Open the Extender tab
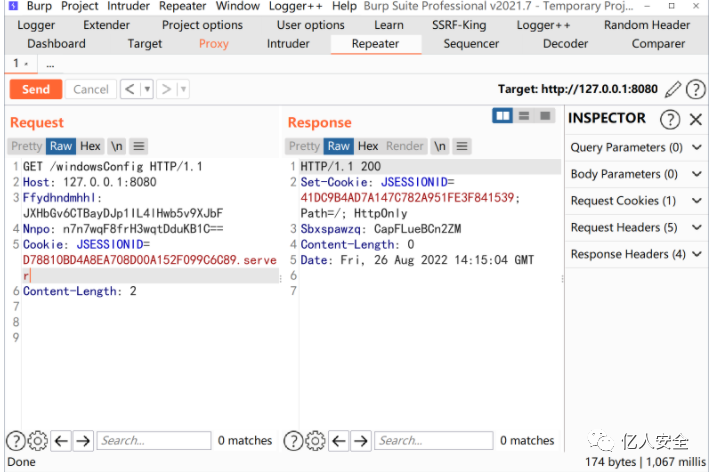The image size is (711, 472). click(106, 25)
